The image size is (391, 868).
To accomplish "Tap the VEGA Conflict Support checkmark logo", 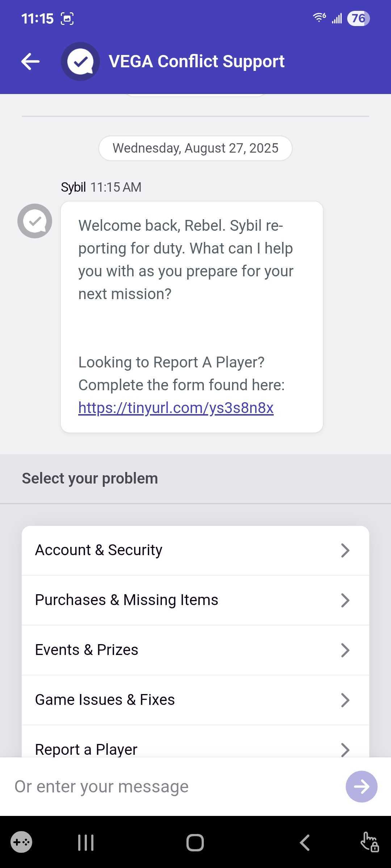I will pos(80,61).
